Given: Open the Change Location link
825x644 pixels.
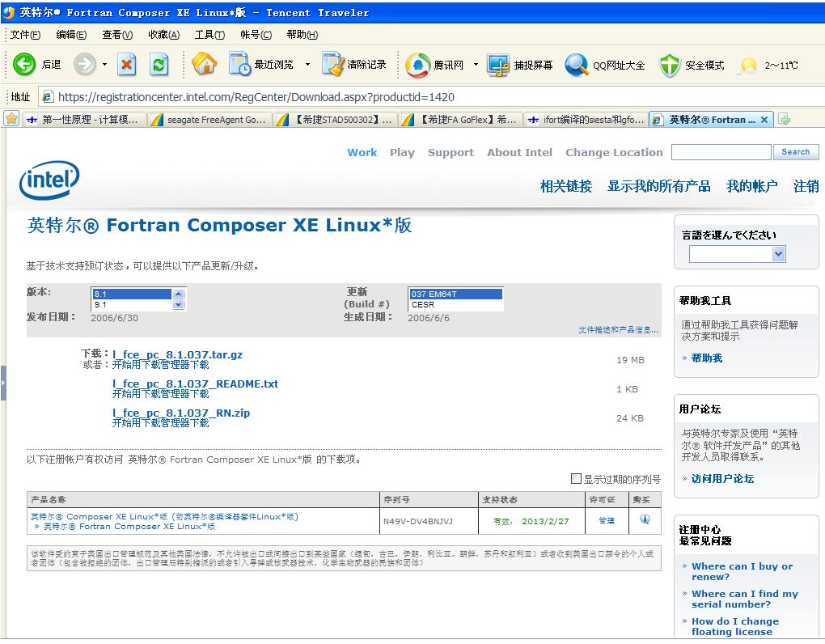Looking at the screenshot, I should click(x=614, y=153).
